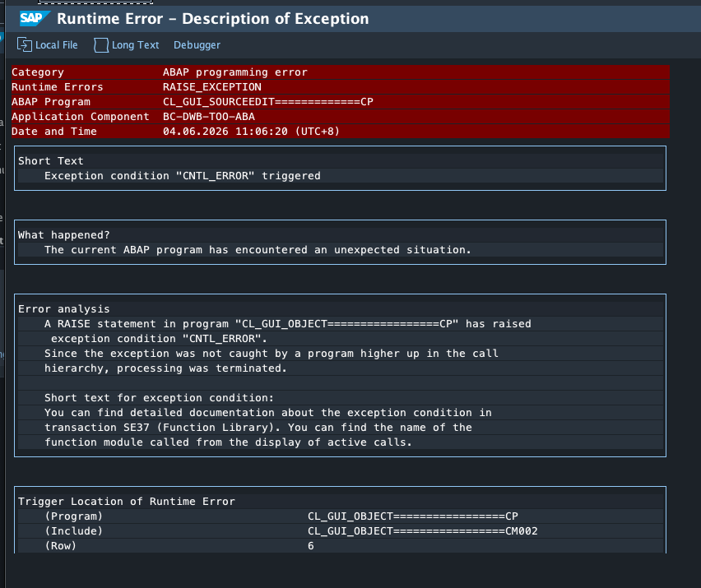Select the 'Short Text' section heading
Screen dimensions: 701x588
point(50,161)
